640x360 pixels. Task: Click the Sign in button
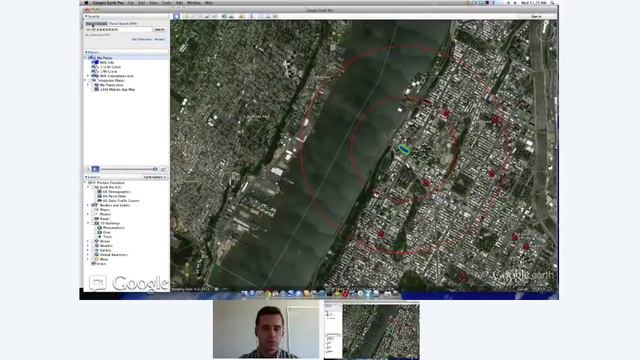536,16
